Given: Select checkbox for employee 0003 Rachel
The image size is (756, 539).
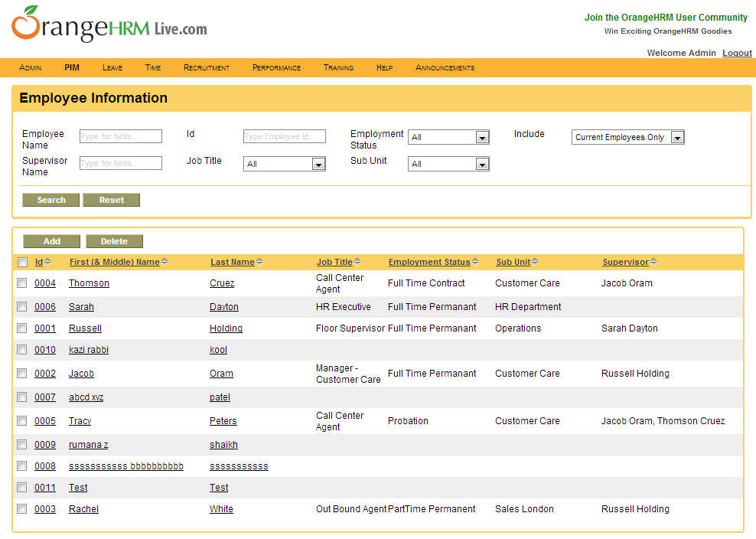Looking at the screenshot, I should click(23, 509).
